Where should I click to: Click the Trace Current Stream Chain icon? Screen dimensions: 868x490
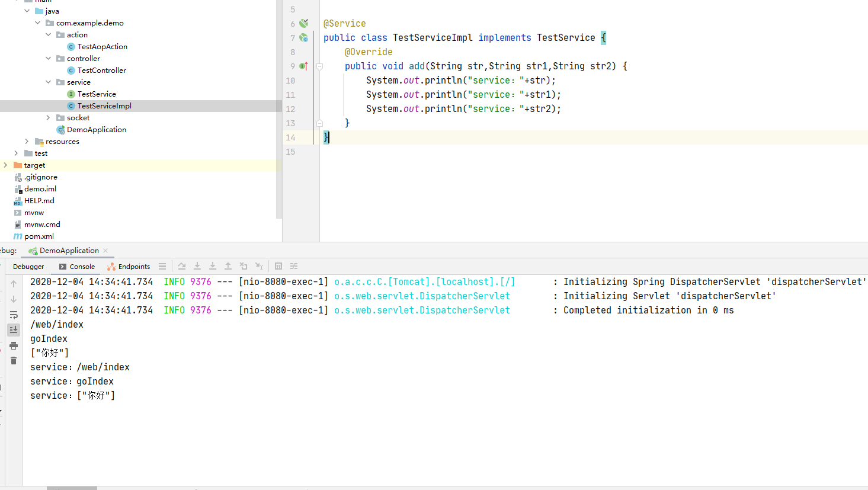click(x=294, y=267)
